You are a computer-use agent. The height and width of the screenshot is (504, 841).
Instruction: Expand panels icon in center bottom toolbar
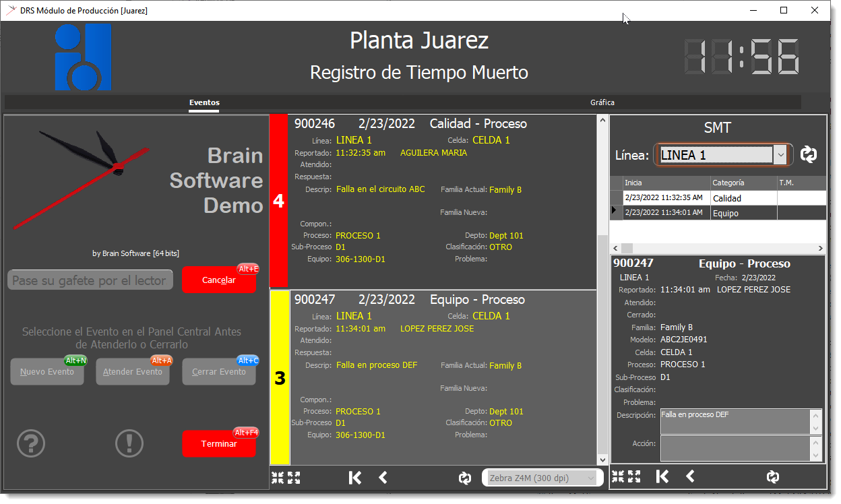point(294,478)
